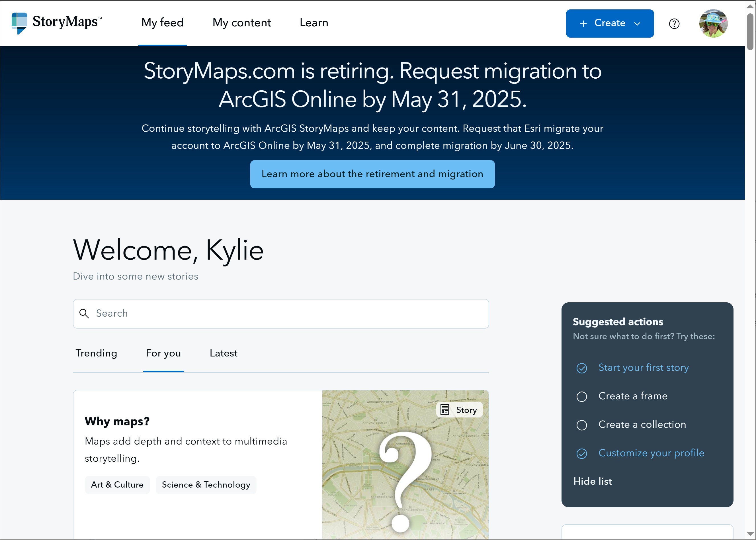Check the Create a frame circle
The height and width of the screenshot is (540, 756).
coord(582,396)
